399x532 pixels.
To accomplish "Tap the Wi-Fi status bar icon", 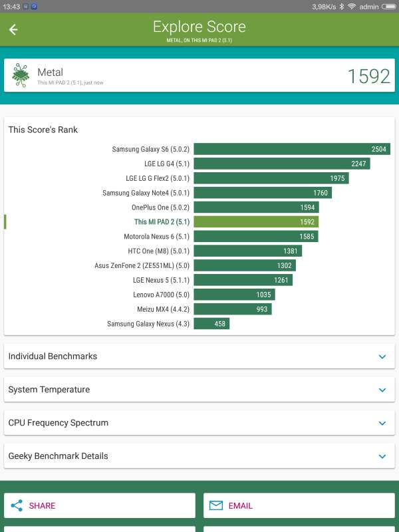I will 351,7.
